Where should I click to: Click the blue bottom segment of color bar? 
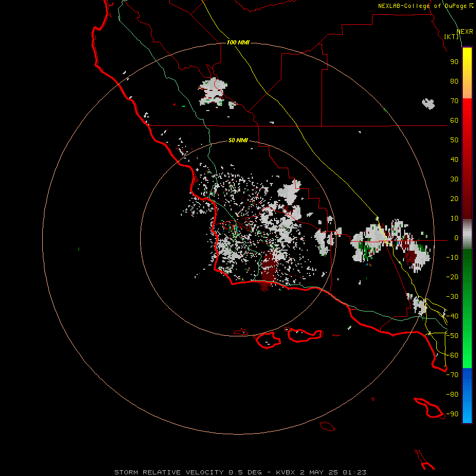[467, 396]
